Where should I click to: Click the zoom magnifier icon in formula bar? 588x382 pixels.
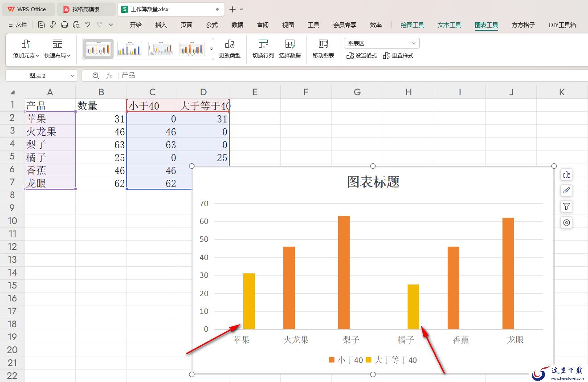coord(95,76)
